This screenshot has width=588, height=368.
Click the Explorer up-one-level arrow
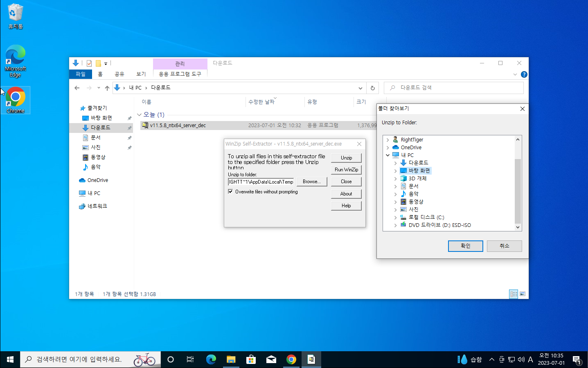coord(107,88)
